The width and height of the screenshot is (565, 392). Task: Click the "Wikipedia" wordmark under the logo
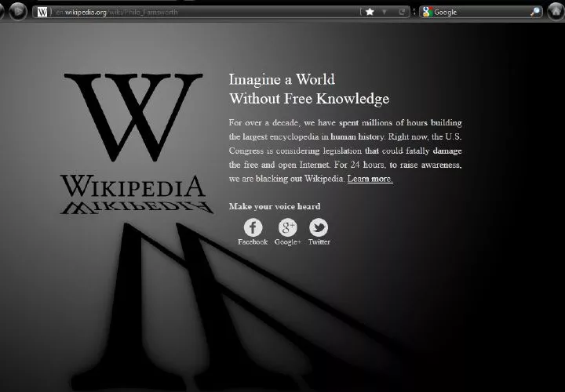(132, 187)
